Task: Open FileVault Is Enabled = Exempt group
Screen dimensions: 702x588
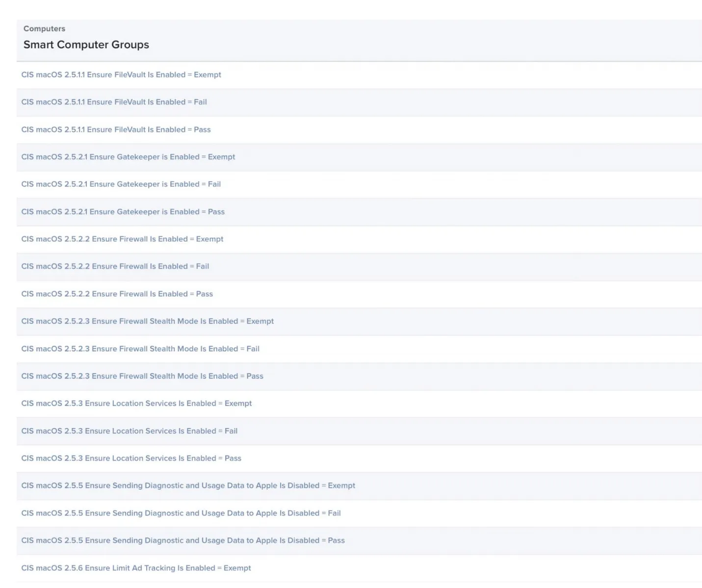Action: click(121, 75)
